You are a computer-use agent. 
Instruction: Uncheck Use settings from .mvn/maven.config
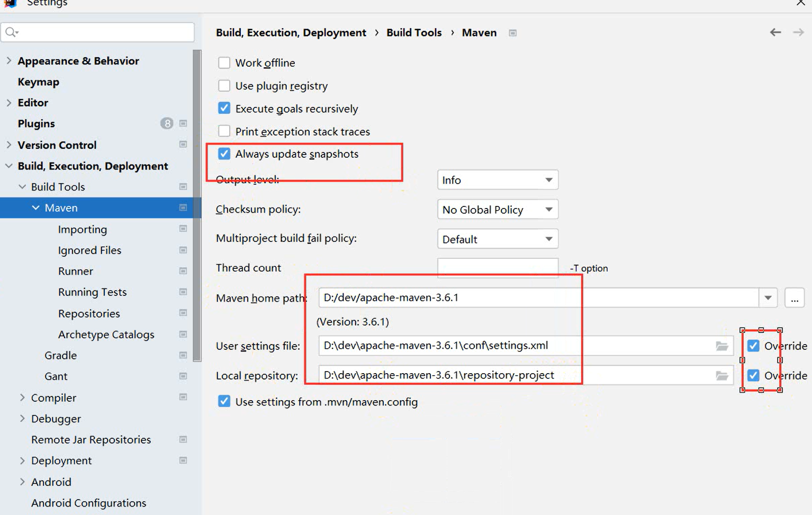pos(224,401)
